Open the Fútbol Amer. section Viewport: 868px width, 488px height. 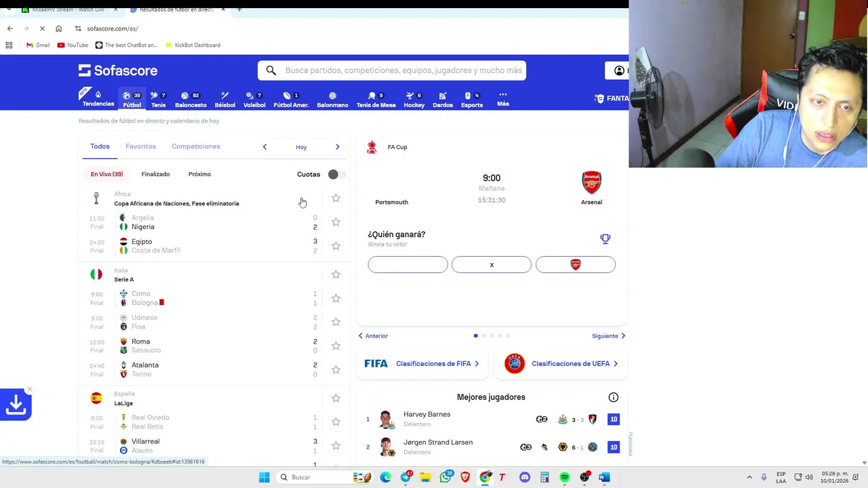point(291,100)
